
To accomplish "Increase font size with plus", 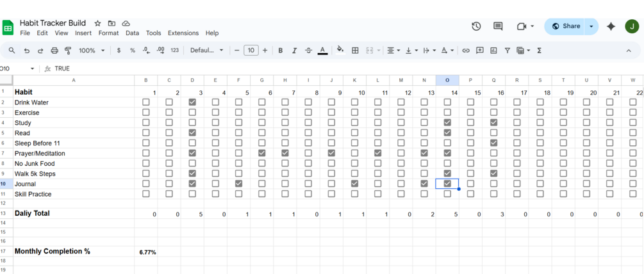I will tap(265, 51).
